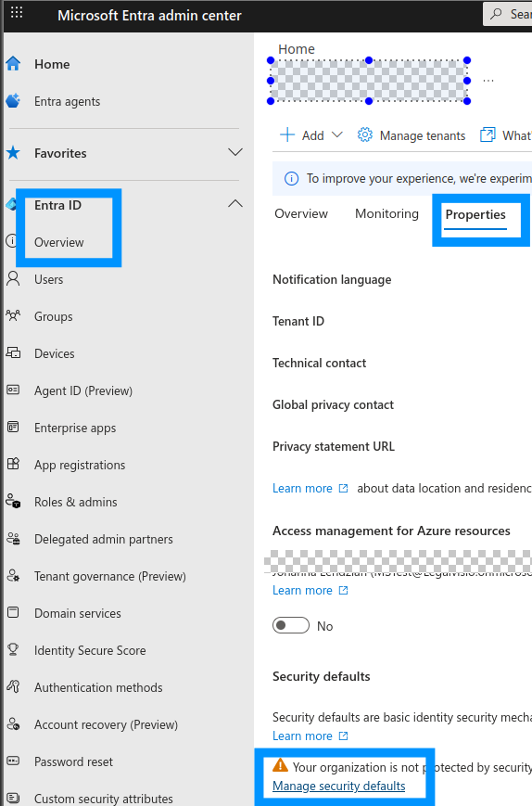Image resolution: width=532 pixels, height=806 pixels.
Task: Click the Tenant governance (Preview) icon
Action: pyautogui.click(x=13, y=575)
